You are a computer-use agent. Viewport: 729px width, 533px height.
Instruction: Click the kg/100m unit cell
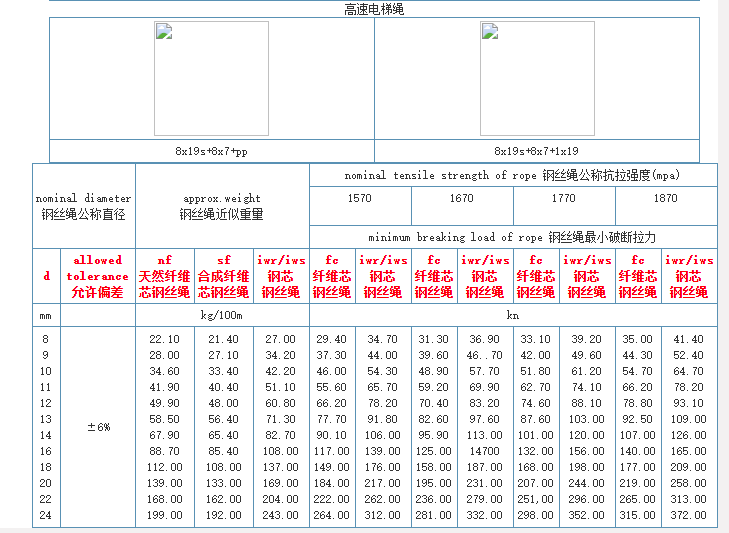222,315
